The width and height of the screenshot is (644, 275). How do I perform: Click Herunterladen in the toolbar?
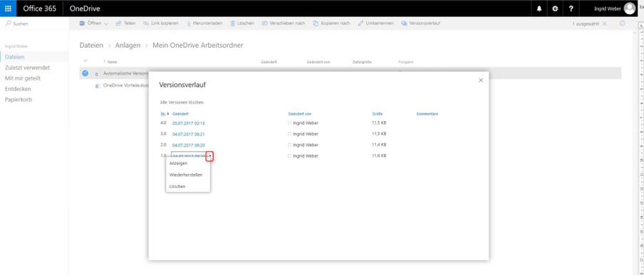coord(204,24)
